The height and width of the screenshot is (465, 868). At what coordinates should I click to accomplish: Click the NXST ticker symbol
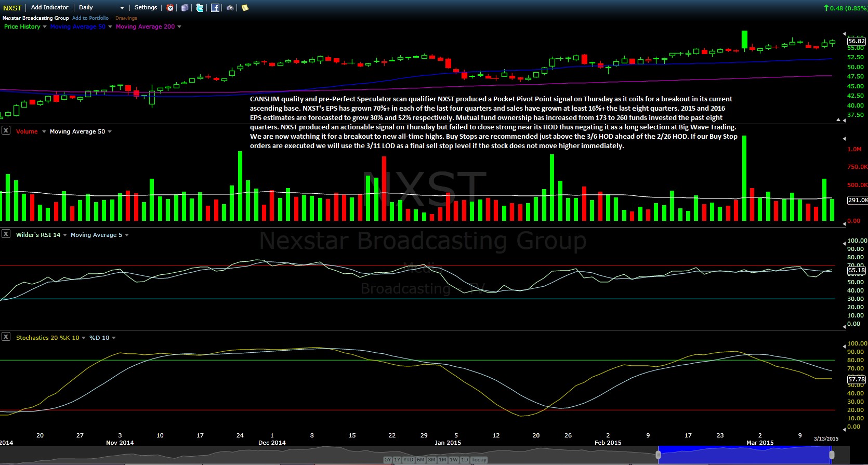[12, 8]
